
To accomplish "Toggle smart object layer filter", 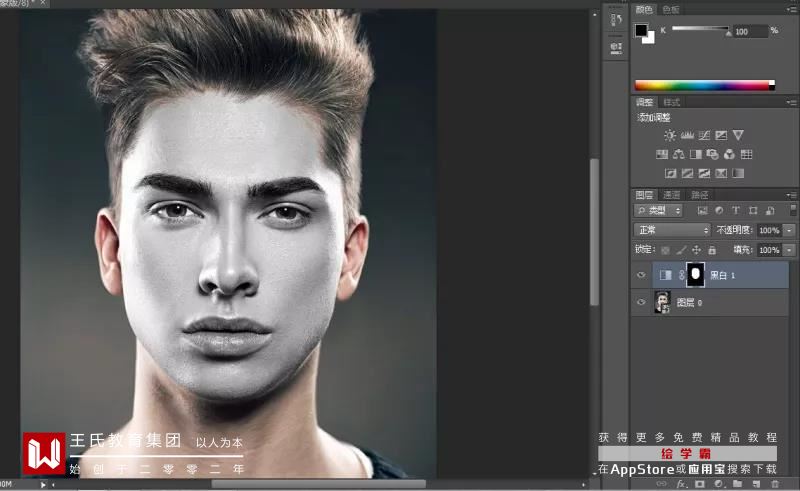I will pos(770,210).
